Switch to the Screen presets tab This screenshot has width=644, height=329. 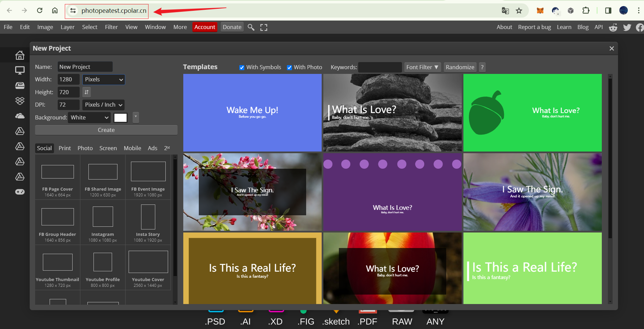(108, 148)
